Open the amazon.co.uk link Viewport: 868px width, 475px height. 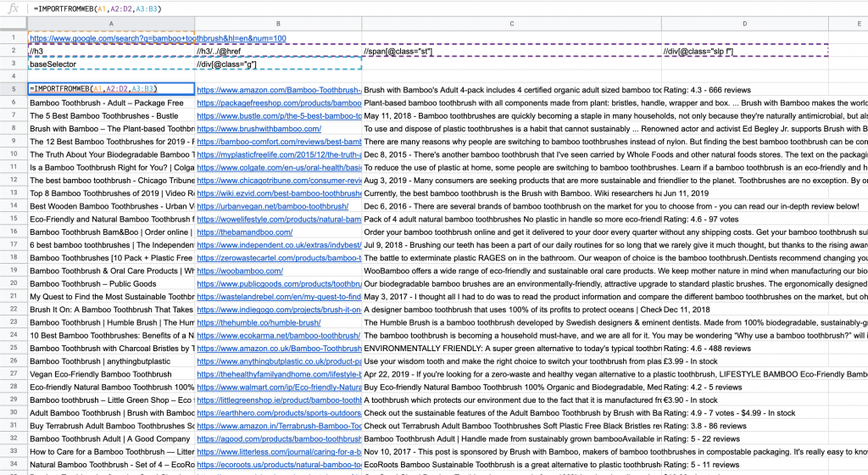click(279, 349)
